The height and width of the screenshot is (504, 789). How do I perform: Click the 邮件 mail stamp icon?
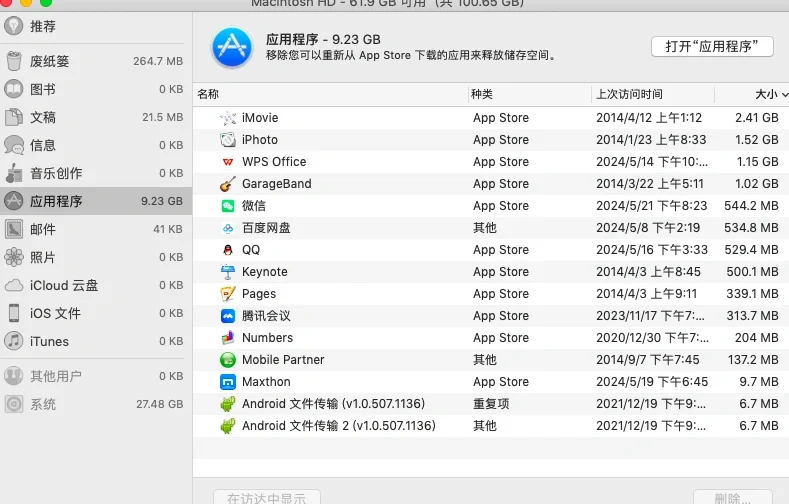point(14,229)
